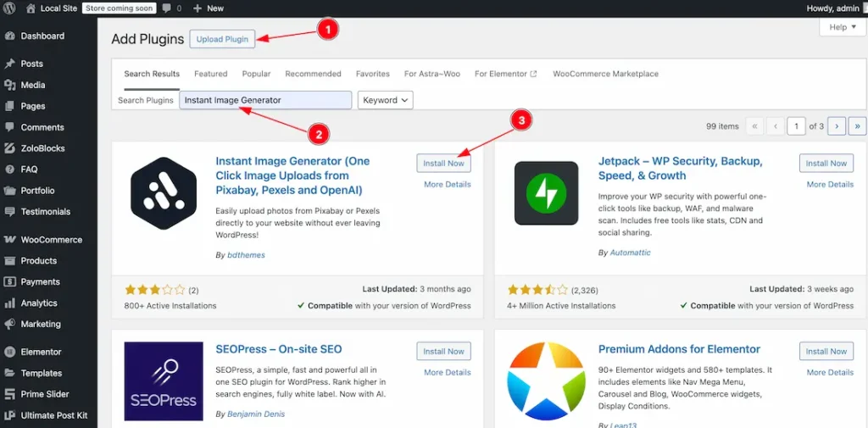This screenshot has width=868, height=428.
Task: Open More Details for SEOPress
Action: [x=448, y=373]
